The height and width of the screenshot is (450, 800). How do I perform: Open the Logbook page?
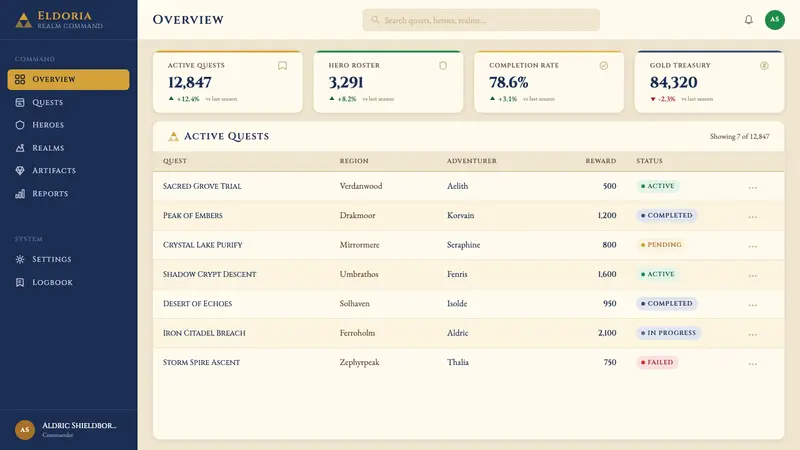tap(68, 282)
